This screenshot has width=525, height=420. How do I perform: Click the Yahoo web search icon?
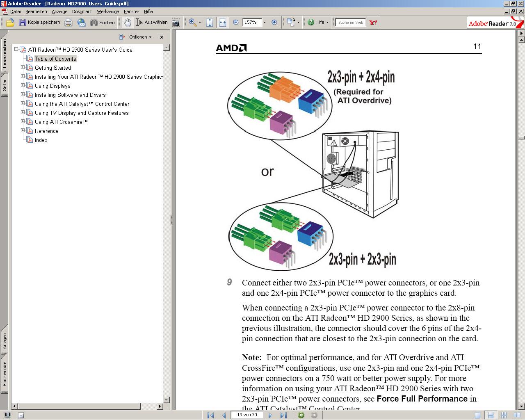pos(373,23)
